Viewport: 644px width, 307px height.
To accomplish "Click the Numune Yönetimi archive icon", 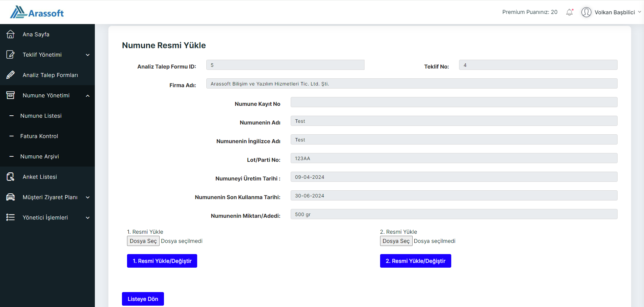I will coord(11,95).
